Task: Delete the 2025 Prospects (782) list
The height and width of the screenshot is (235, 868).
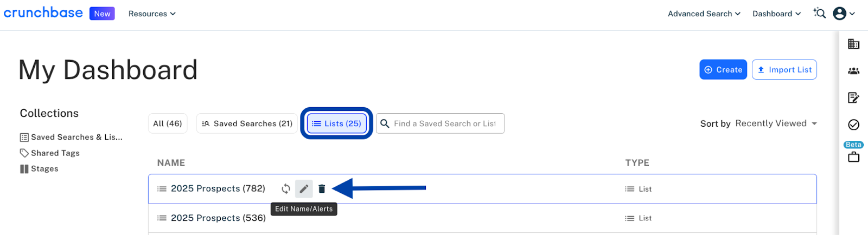Action: pyautogui.click(x=322, y=189)
